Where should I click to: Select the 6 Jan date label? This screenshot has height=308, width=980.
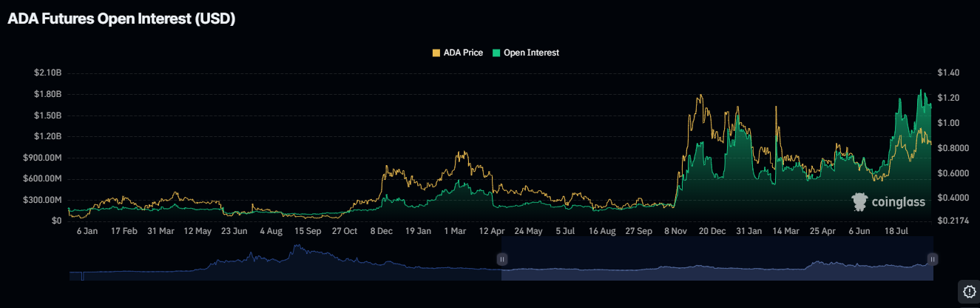pyautogui.click(x=87, y=231)
